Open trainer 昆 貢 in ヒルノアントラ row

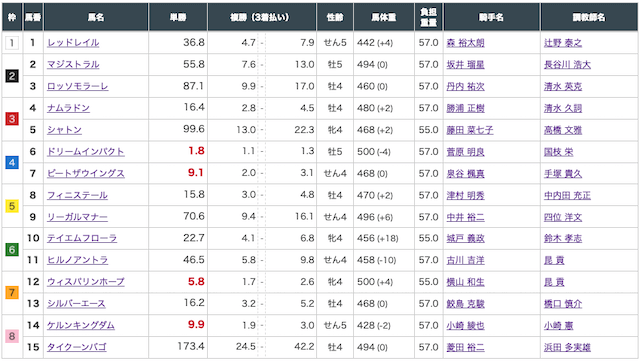[x=554, y=260]
